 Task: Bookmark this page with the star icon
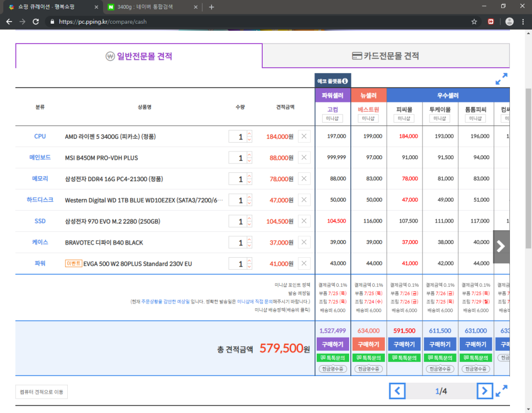click(x=474, y=21)
